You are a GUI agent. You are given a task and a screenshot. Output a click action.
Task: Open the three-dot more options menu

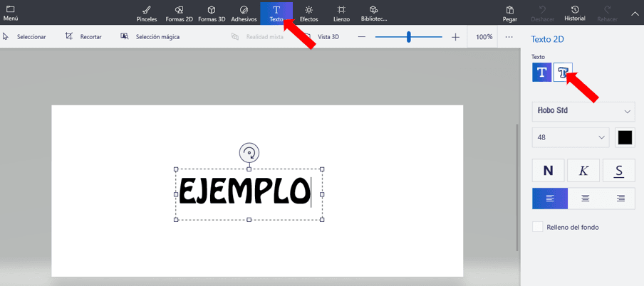pos(509,37)
